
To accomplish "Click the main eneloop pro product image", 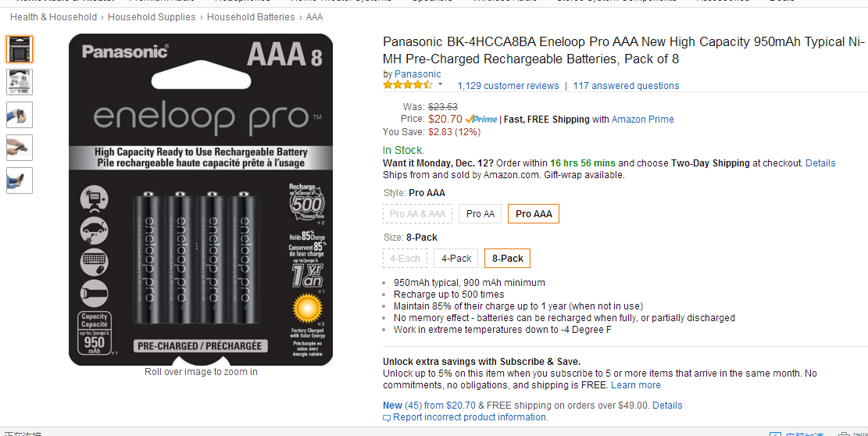I will point(201,200).
